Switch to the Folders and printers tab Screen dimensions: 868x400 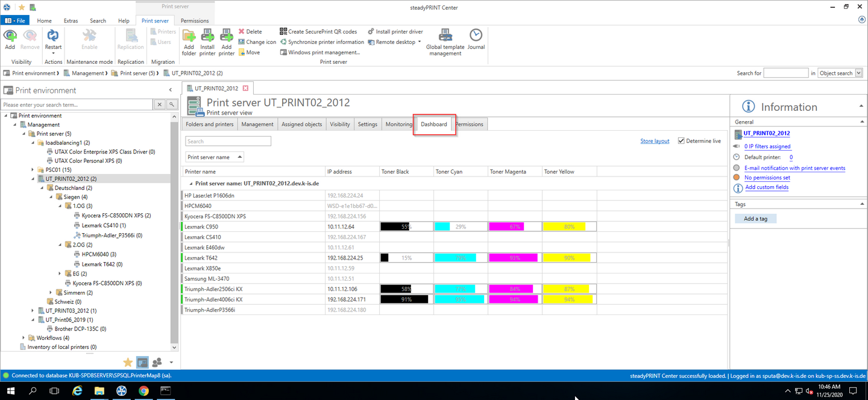(210, 124)
